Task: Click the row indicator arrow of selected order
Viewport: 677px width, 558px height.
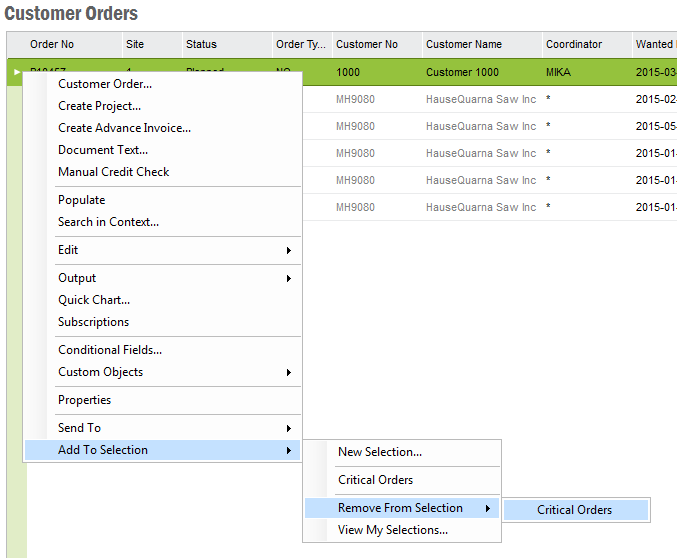Action: click(16, 72)
